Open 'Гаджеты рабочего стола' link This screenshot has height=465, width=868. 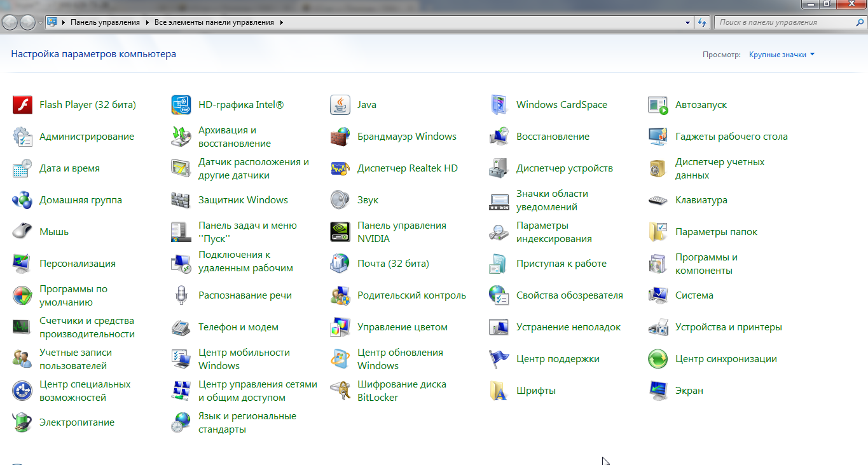[x=731, y=137]
